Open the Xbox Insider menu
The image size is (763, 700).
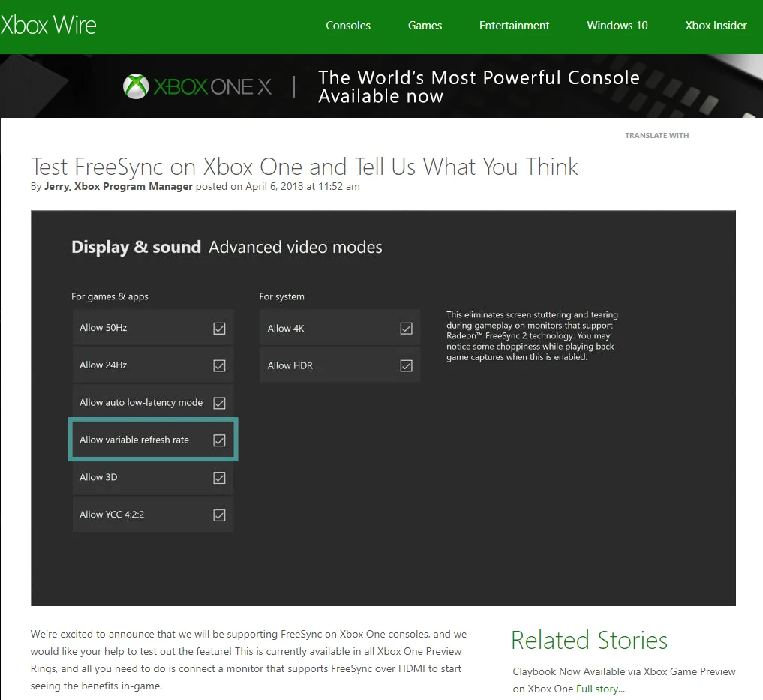pos(716,26)
